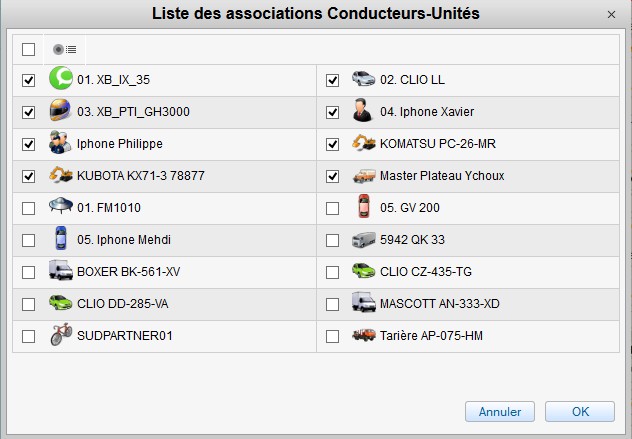
Task: Check the Tarière AP-075-HM checkbox
Action: pos(332,336)
